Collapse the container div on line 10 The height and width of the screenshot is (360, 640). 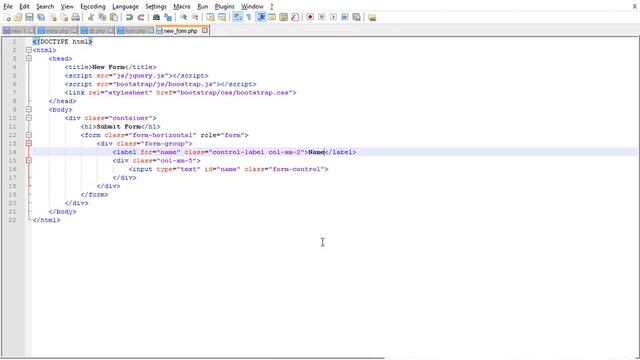click(x=29, y=118)
